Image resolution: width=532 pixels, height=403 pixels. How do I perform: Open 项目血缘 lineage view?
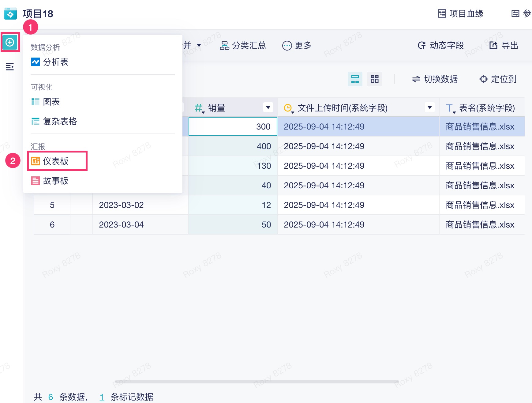[461, 14]
